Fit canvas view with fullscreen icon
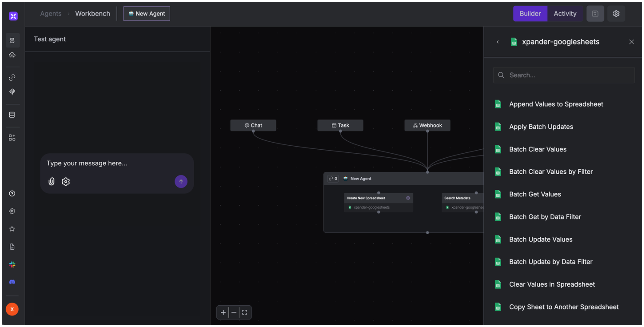Image resolution: width=644 pixels, height=327 pixels. (x=244, y=312)
